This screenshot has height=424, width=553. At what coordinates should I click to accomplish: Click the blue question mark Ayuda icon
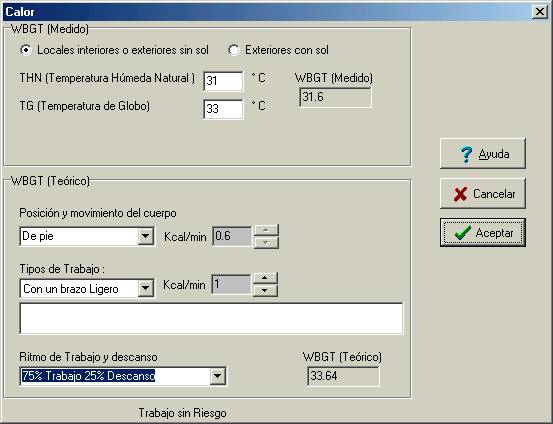466,154
